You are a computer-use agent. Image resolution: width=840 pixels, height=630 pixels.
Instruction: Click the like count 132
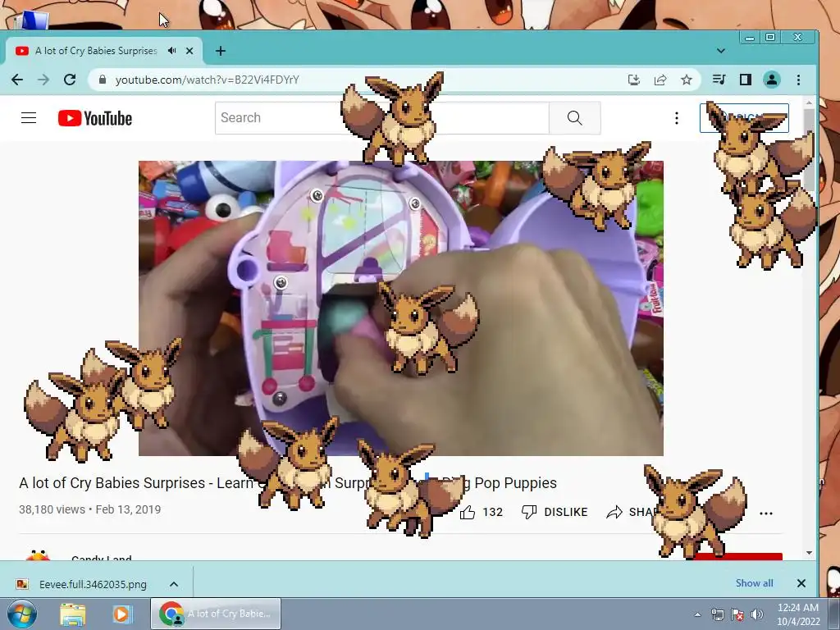492,512
